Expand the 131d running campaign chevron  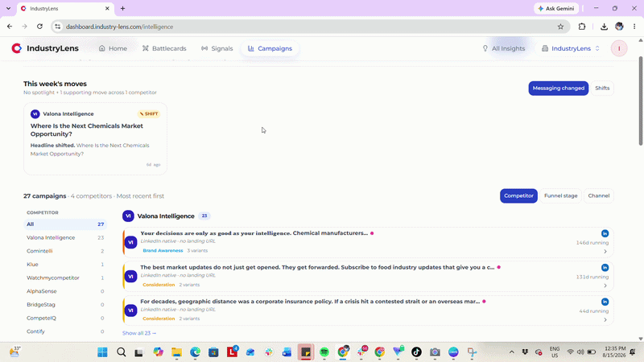point(605,286)
